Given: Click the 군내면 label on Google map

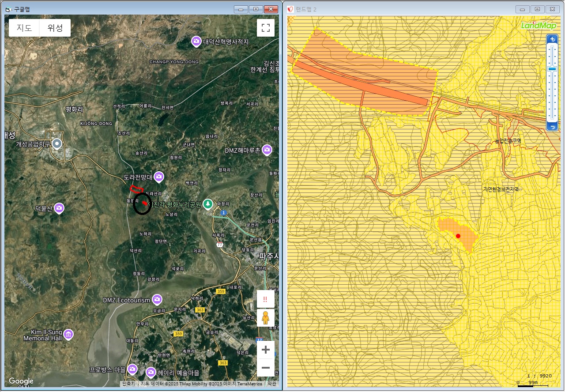Looking at the screenshot, I should point(188,144).
